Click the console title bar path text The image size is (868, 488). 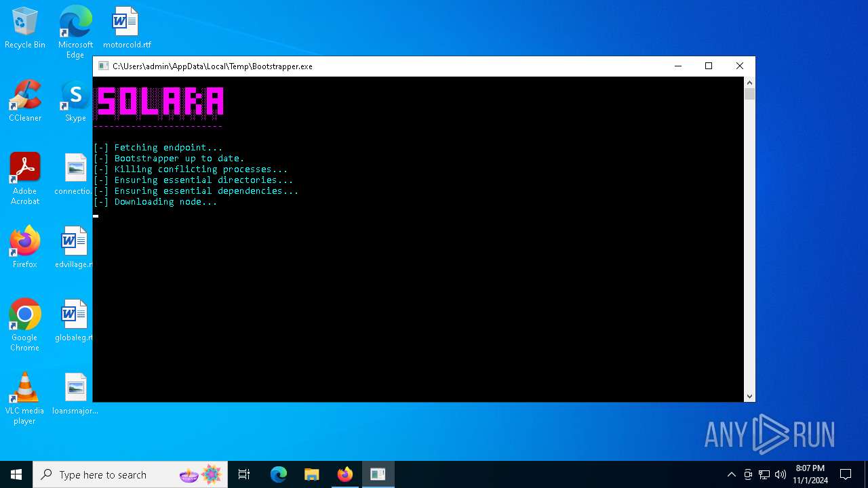[x=212, y=66]
